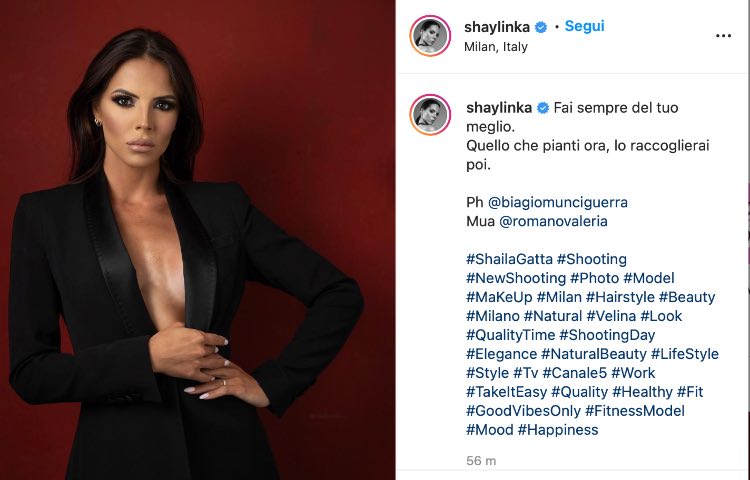Open the shaylinka username in the header

pyautogui.click(x=497, y=27)
